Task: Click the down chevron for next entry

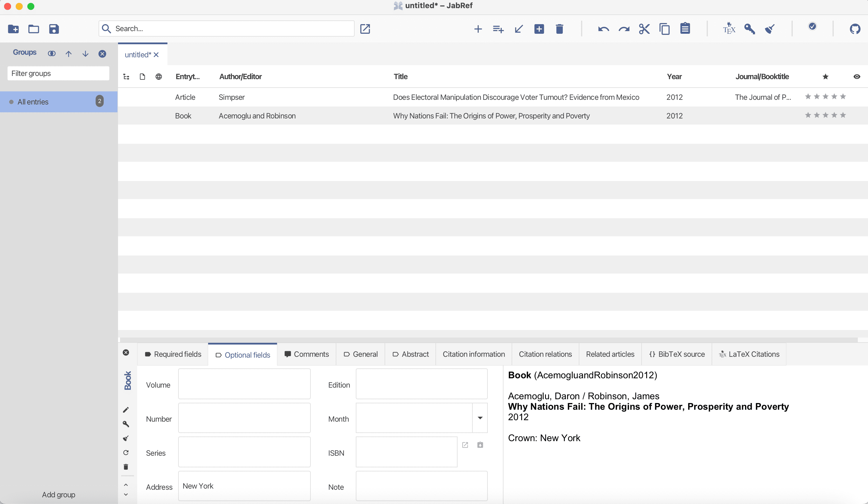Action: point(126,495)
